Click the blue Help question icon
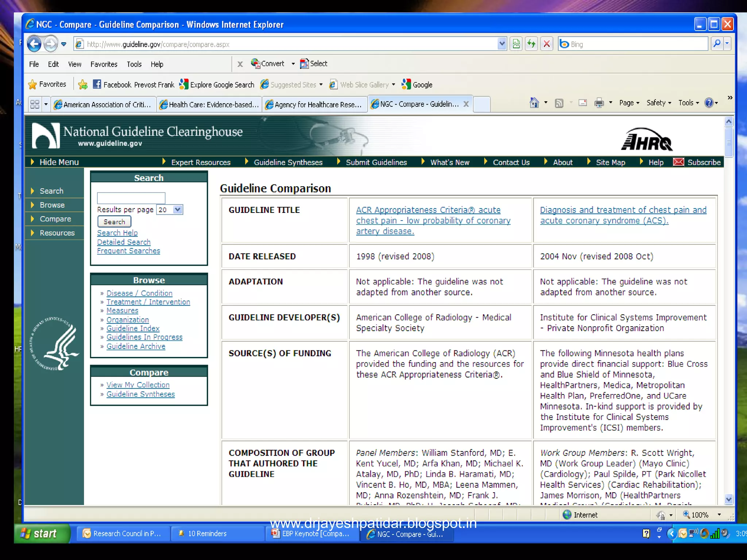 point(709,103)
